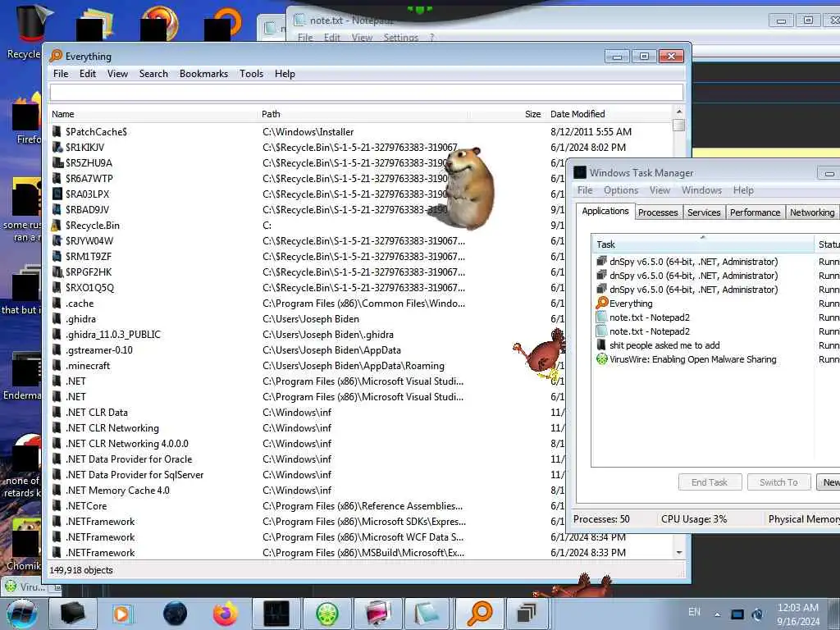
Task: Click the End Task button
Action: point(710,482)
